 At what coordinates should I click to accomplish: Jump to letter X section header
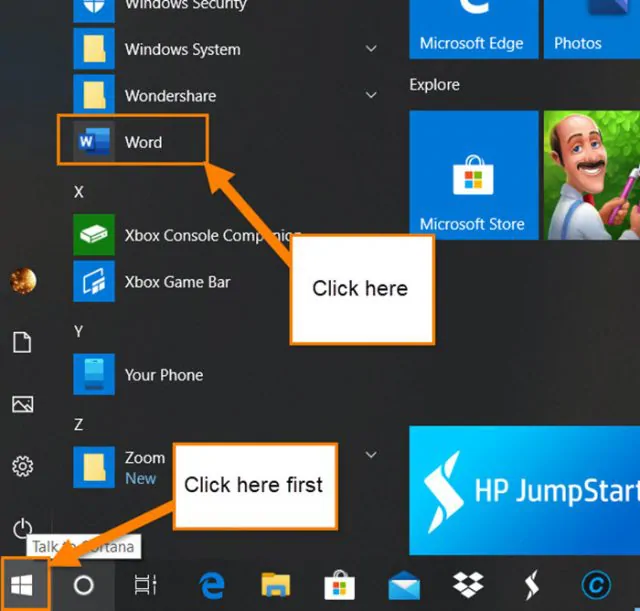click(x=79, y=191)
